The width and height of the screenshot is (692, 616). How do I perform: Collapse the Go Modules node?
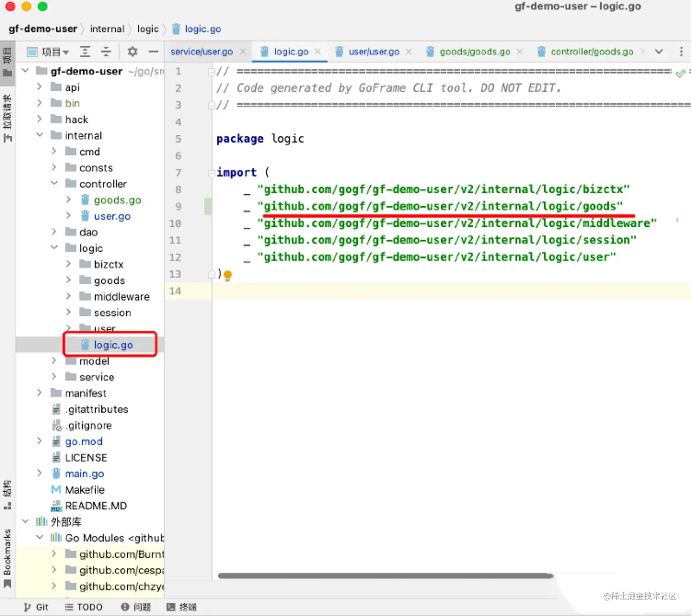coord(39,538)
